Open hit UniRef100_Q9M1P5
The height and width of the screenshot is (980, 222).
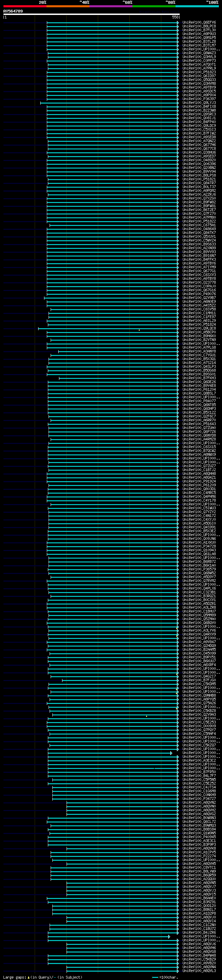tap(199, 38)
